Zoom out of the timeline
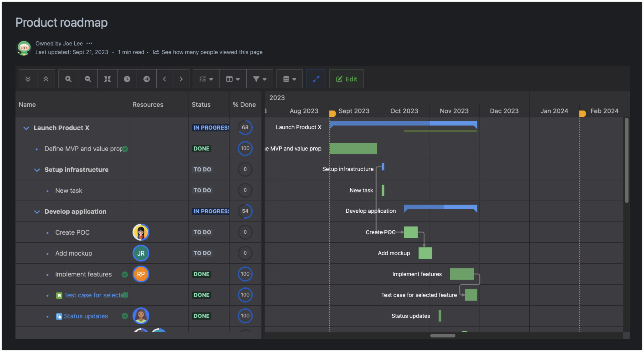 [87, 79]
